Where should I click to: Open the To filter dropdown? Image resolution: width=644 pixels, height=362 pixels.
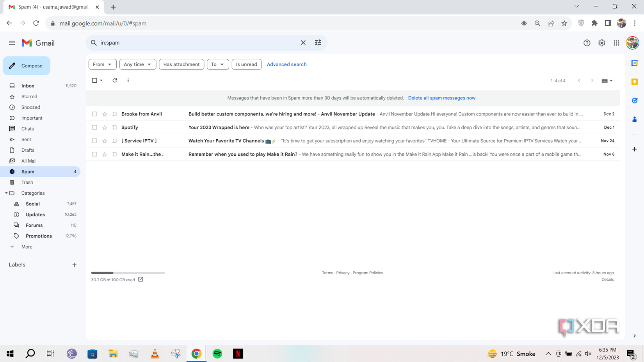pyautogui.click(x=218, y=64)
